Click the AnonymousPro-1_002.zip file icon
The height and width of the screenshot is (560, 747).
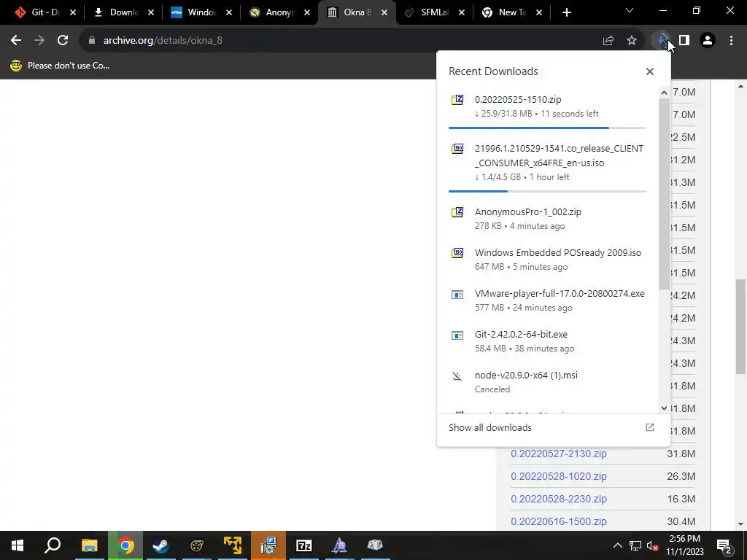pos(457,212)
